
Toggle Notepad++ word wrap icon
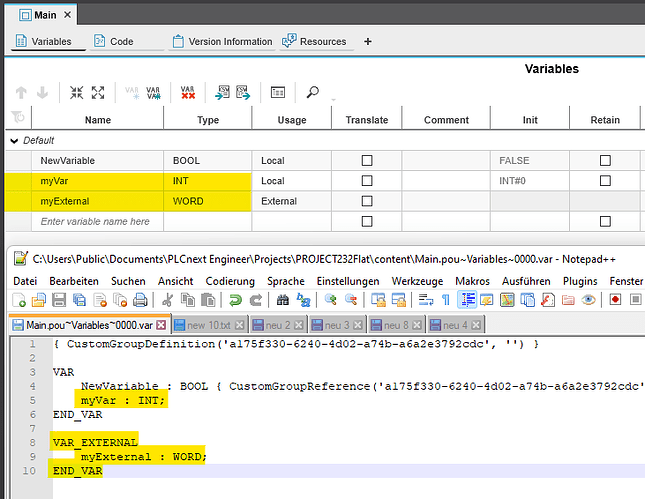tap(426, 300)
